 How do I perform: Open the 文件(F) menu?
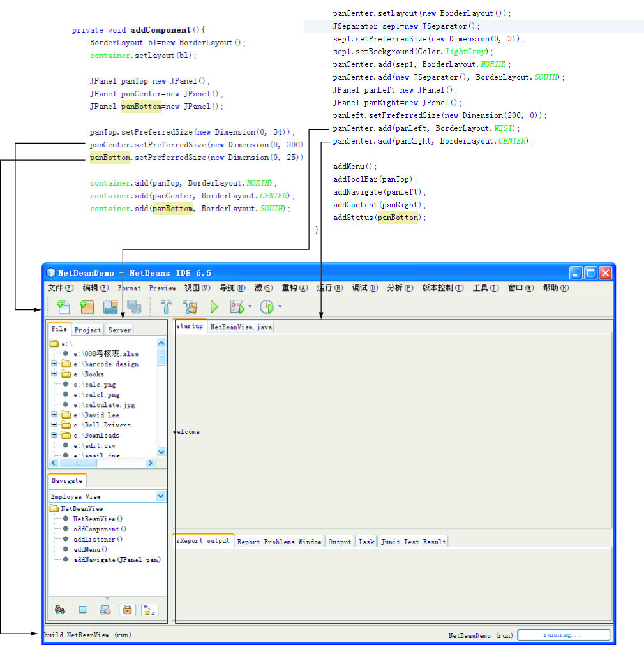(x=60, y=288)
